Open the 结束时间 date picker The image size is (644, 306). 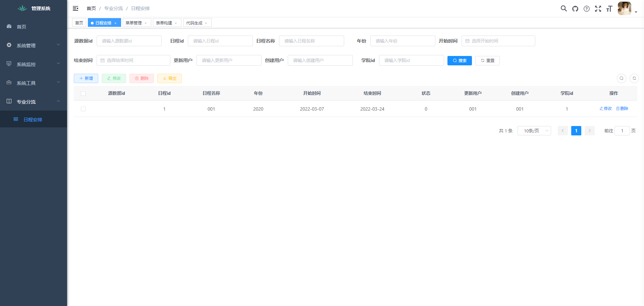click(133, 60)
